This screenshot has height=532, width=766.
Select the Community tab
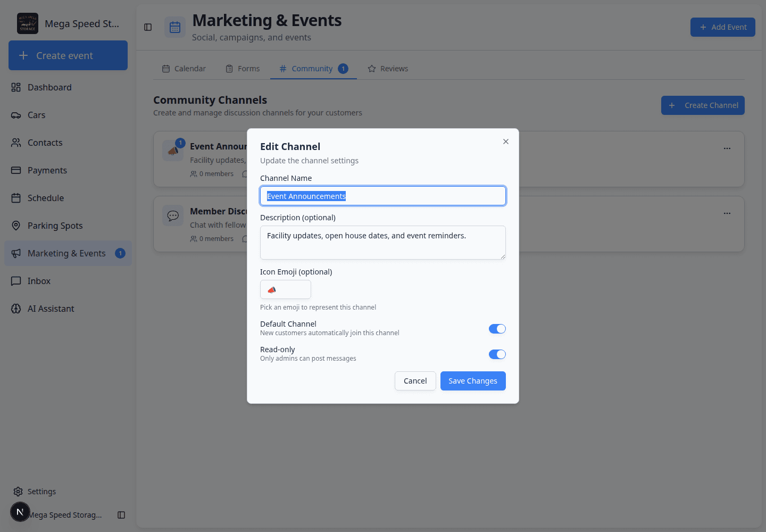tap(313, 69)
